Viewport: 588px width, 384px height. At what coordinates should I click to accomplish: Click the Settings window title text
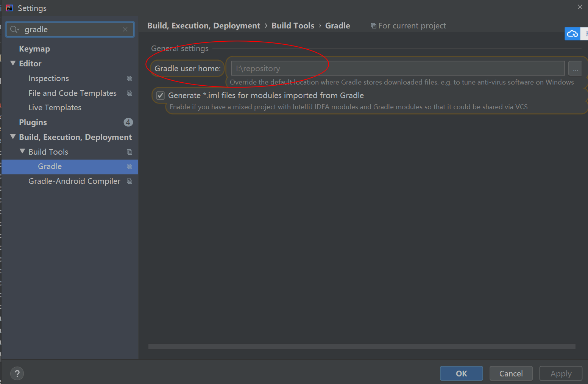32,8
